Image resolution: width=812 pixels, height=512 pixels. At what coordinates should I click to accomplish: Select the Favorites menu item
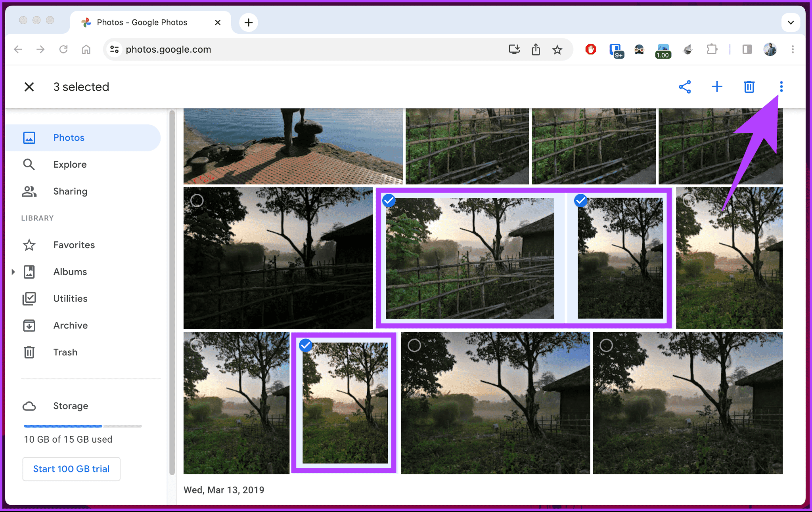tap(75, 245)
